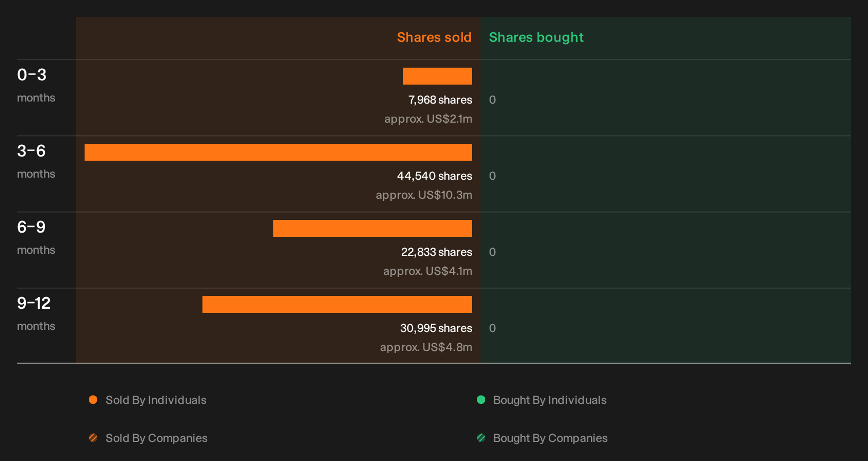Click the approx. US$10.3m amount
868x461 pixels.
[424, 195]
